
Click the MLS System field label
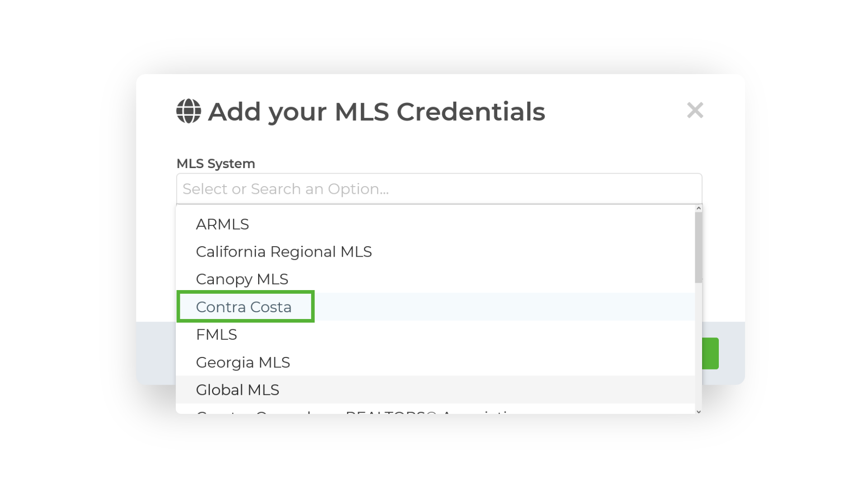pos(216,164)
